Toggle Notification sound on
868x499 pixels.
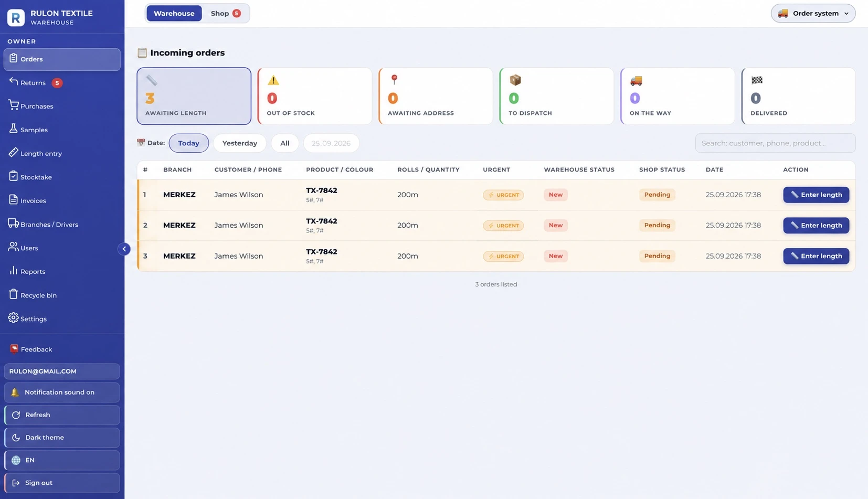tap(62, 392)
